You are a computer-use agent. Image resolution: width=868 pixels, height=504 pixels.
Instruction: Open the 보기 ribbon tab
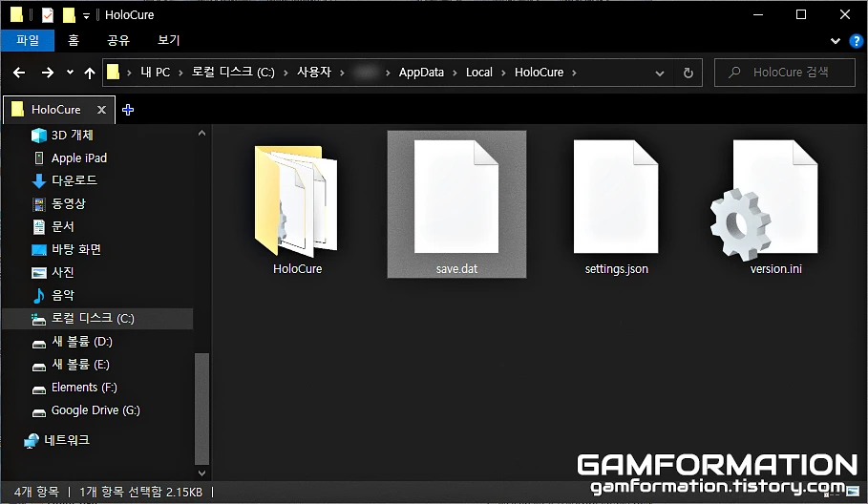click(x=168, y=40)
